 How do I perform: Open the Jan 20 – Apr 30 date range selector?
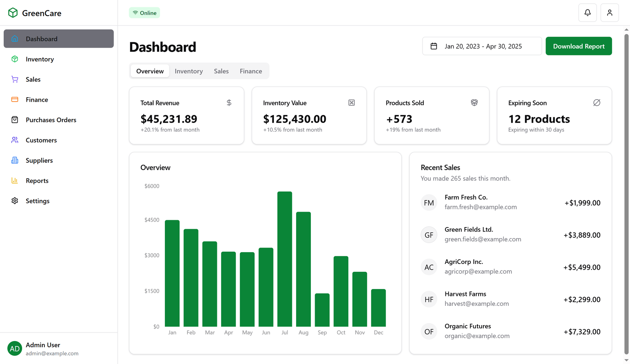point(482,46)
